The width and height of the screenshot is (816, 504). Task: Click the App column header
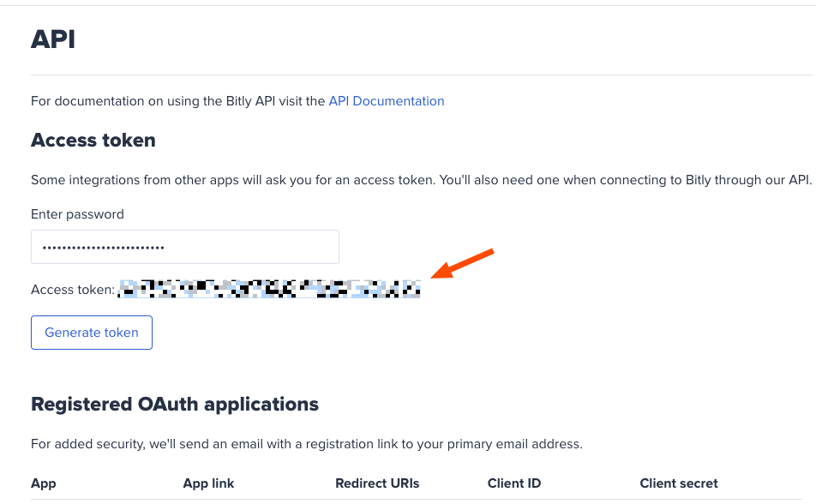click(x=43, y=483)
